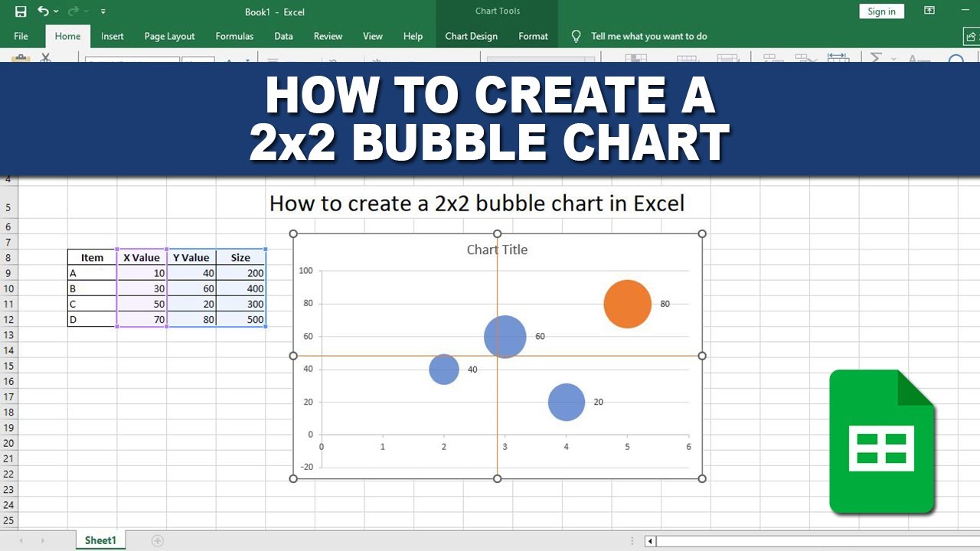The image size is (980, 551).
Task: Select the blue bubble labeled 60
Action: tap(505, 337)
